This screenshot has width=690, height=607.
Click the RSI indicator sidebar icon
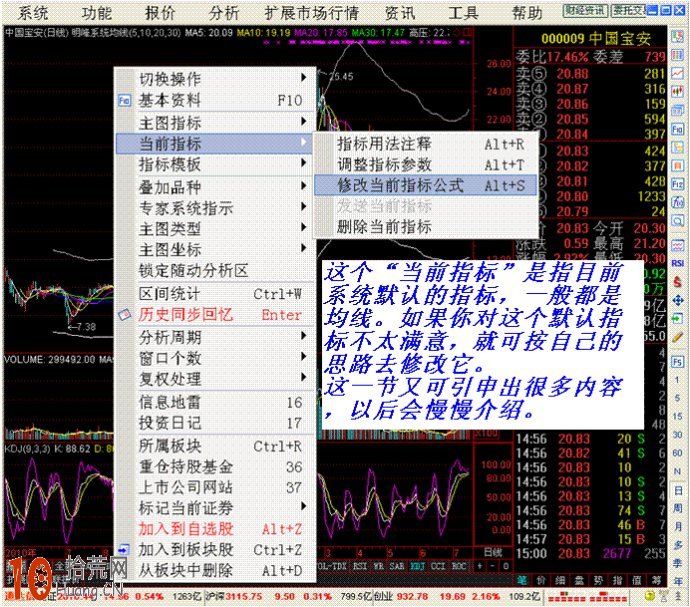(677, 263)
